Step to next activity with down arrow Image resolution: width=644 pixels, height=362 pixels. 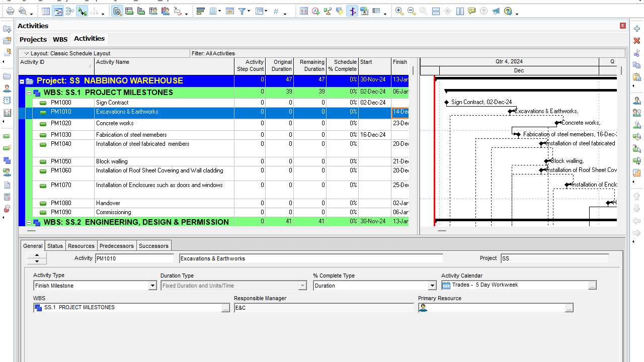(36, 260)
